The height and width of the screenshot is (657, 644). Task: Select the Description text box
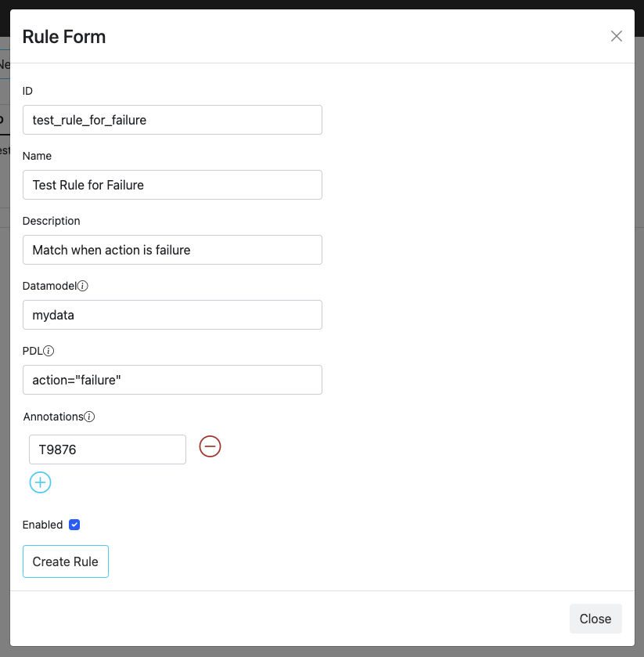[172, 249]
